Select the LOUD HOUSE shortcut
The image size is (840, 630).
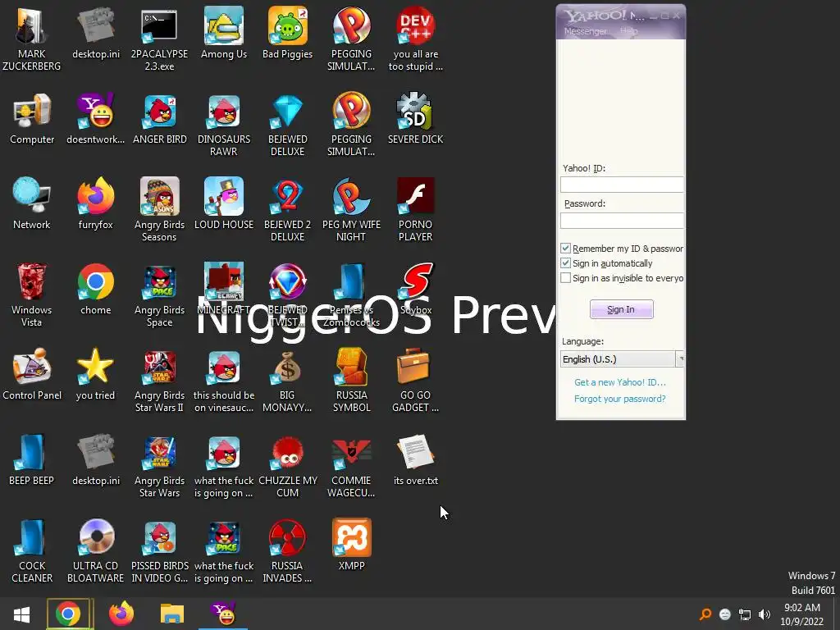click(224, 204)
